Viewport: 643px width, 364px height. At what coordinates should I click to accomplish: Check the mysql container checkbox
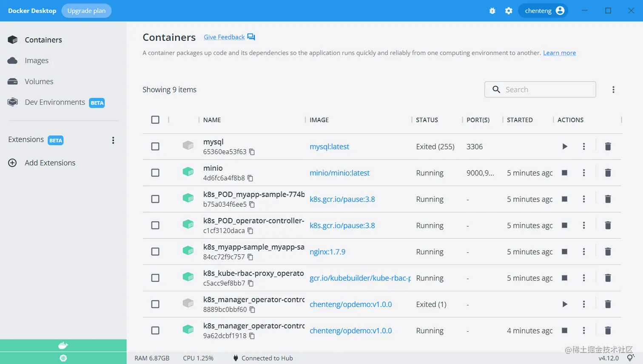155,147
